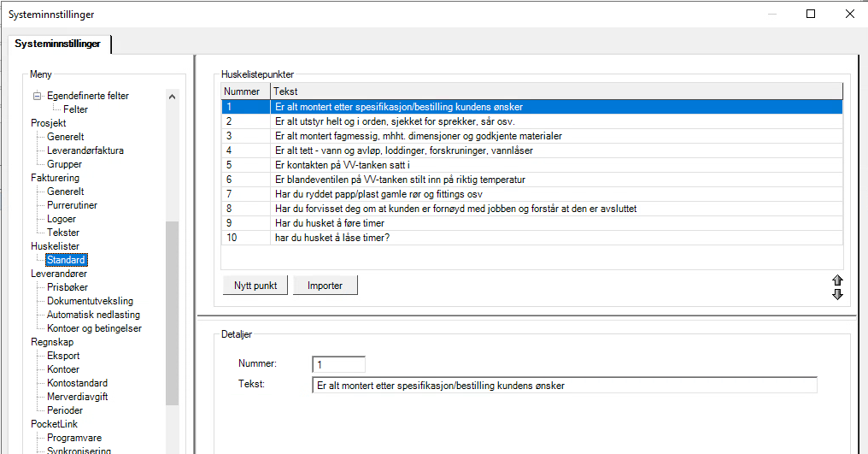868x454 pixels.
Task: Switch to the Systeminnstillinger tab
Action: click(x=57, y=44)
